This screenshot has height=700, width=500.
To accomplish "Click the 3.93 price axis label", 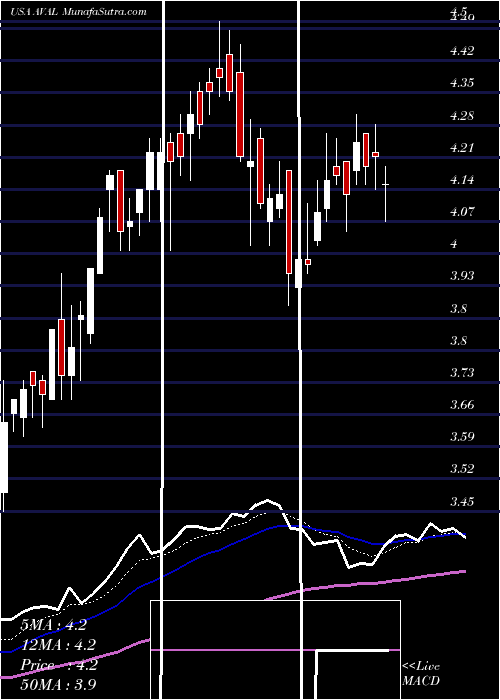I will click(462, 276).
